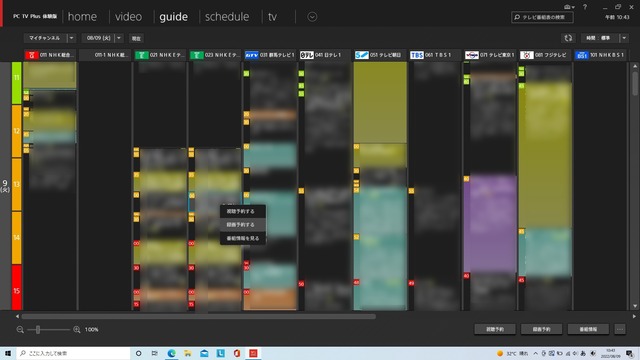Jump to the 11 o'clock hour marker
This screenshot has width=640, height=360.
click(x=16, y=83)
